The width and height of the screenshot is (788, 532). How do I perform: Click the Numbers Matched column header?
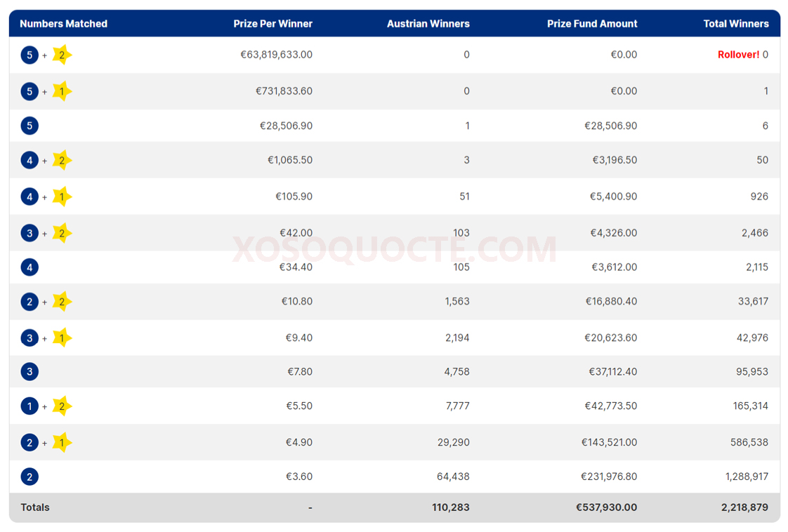pos(64,24)
